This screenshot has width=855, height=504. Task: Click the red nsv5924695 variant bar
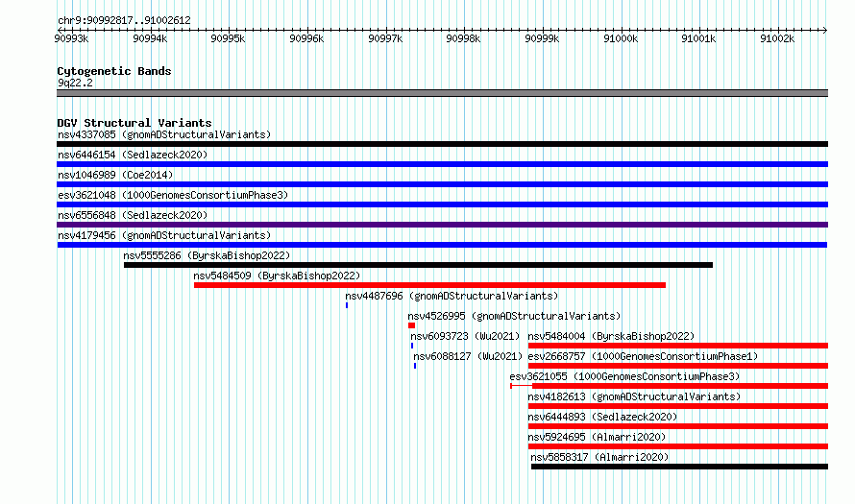click(x=678, y=446)
